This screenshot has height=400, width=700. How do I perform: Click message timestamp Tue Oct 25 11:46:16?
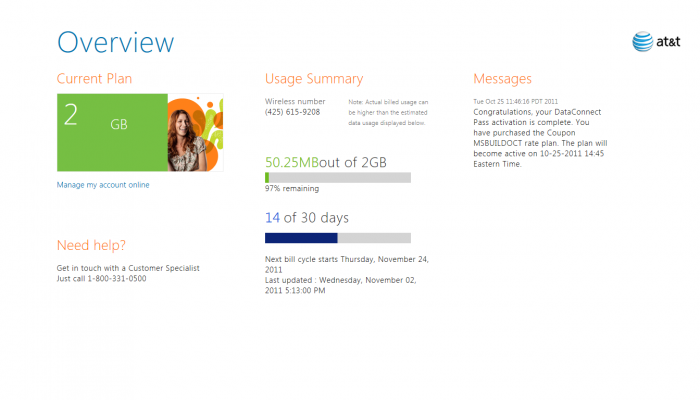516,101
